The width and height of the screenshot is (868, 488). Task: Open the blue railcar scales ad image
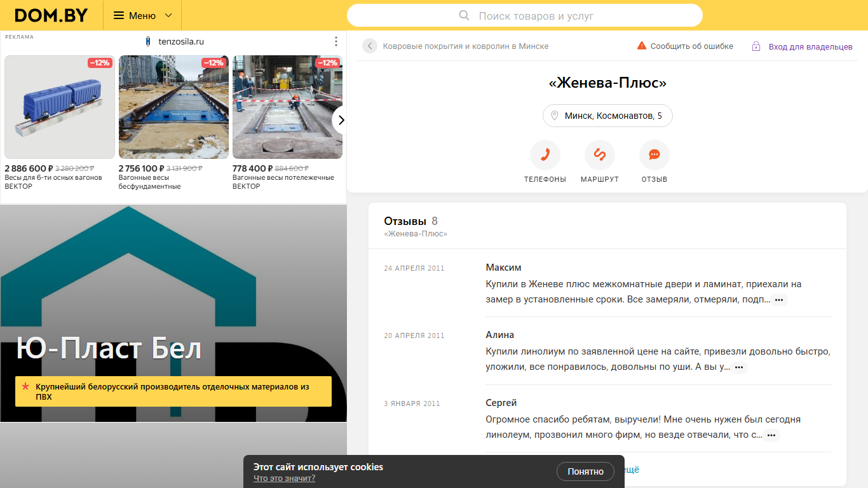[60, 107]
